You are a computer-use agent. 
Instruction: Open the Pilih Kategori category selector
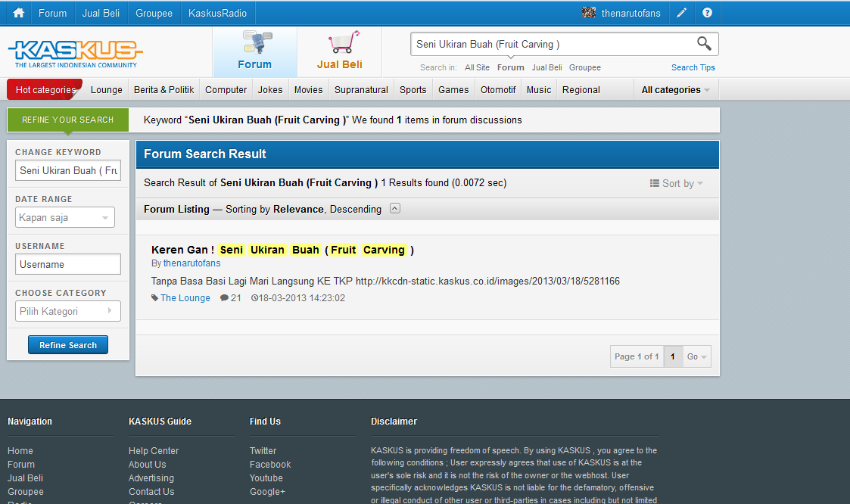click(x=68, y=311)
